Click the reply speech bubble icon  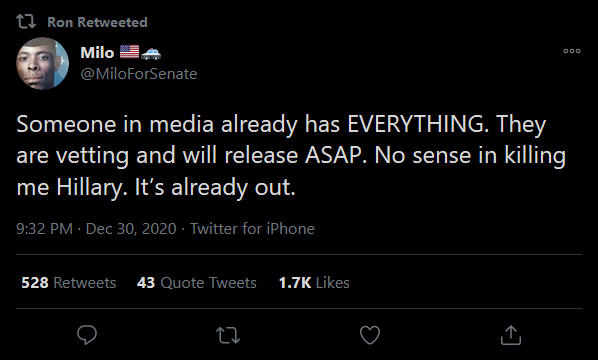click(x=87, y=335)
